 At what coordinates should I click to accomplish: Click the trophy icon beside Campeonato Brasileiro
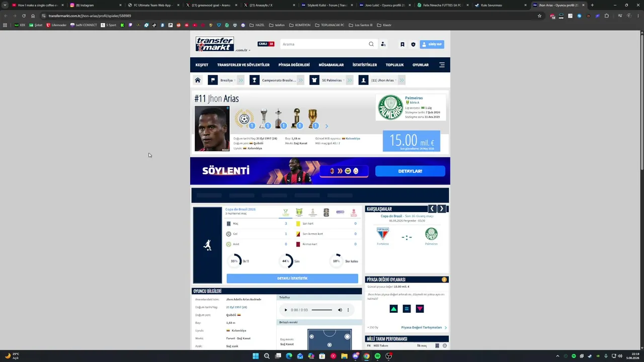click(x=255, y=80)
